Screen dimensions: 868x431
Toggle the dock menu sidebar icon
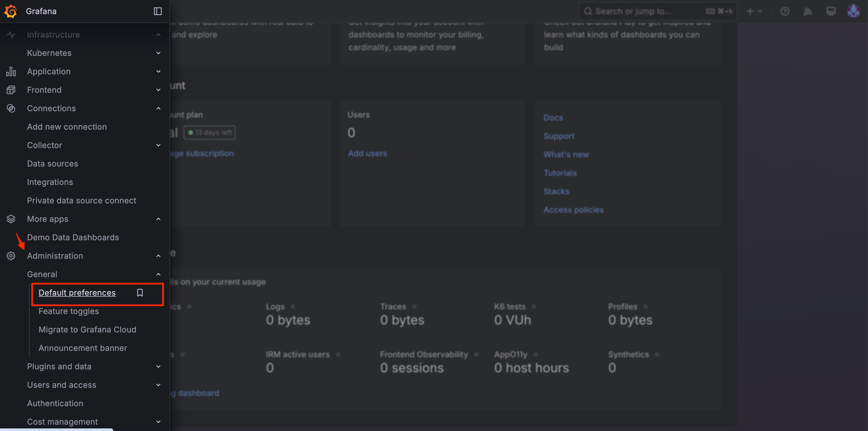(x=158, y=11)
